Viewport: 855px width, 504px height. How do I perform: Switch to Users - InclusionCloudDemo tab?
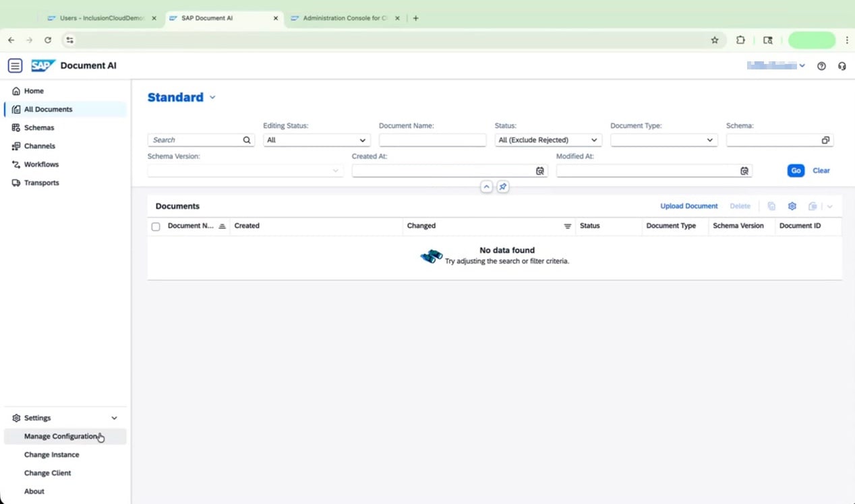click(x=101, y=18)
